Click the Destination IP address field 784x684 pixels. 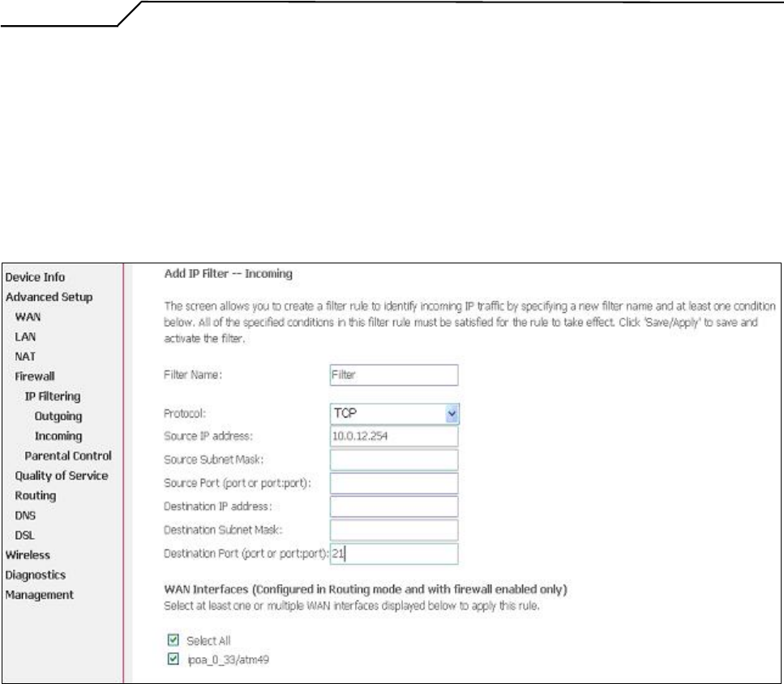394,507
